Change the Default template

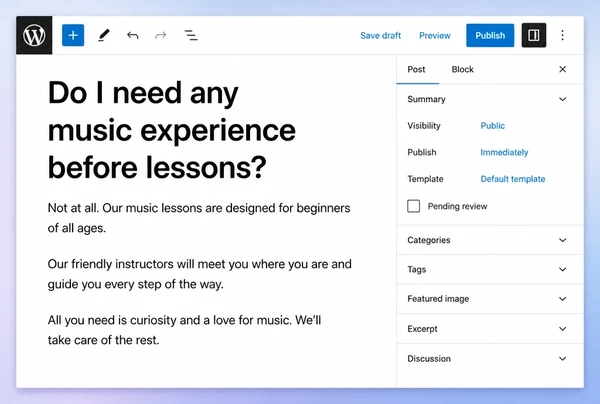pyautogui.click(x=513, y=179)
